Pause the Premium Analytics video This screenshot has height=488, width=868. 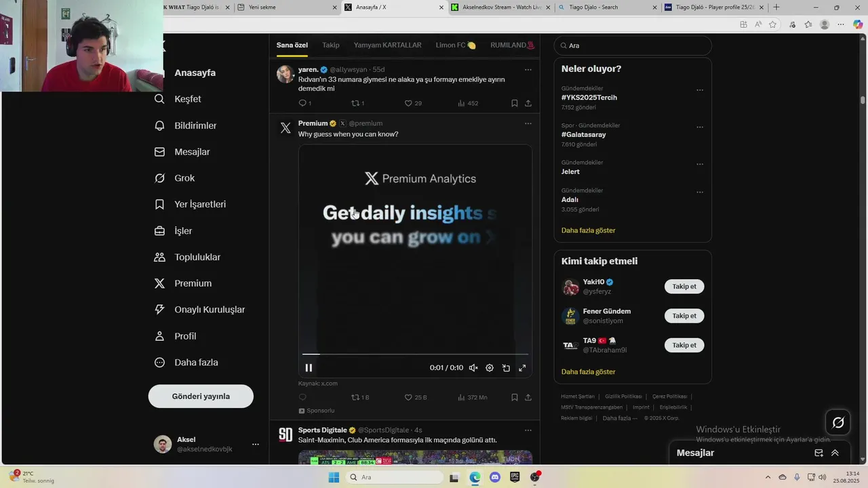click(309, 368)
